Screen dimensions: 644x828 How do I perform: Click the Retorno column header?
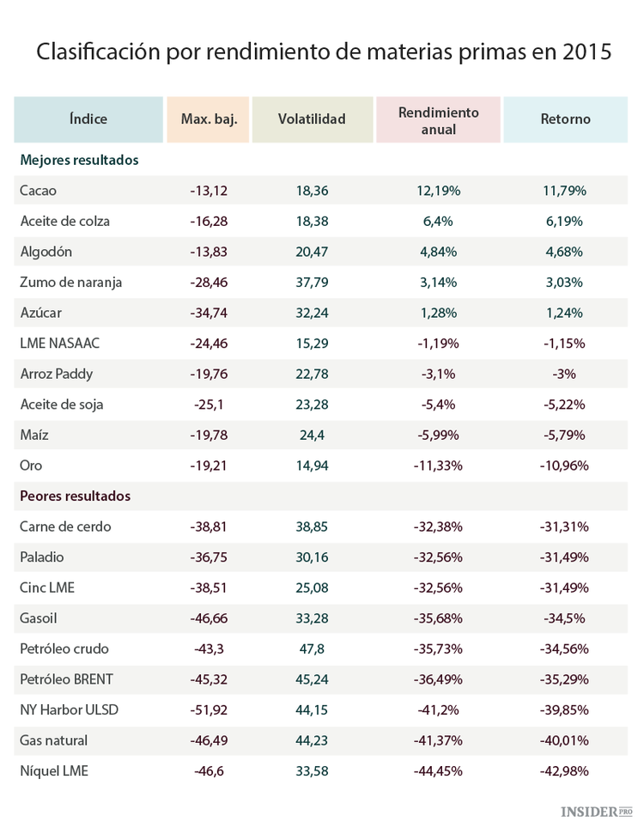pos(565,119)
